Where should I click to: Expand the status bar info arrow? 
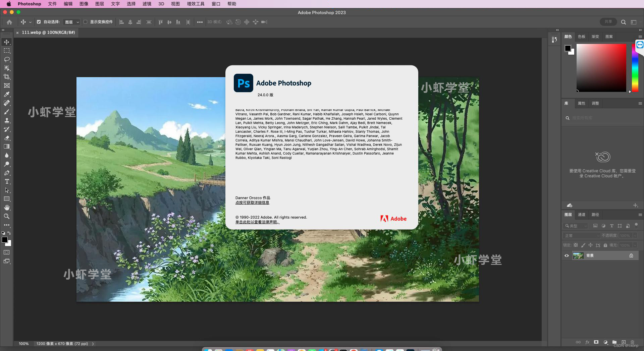(93, 344)
